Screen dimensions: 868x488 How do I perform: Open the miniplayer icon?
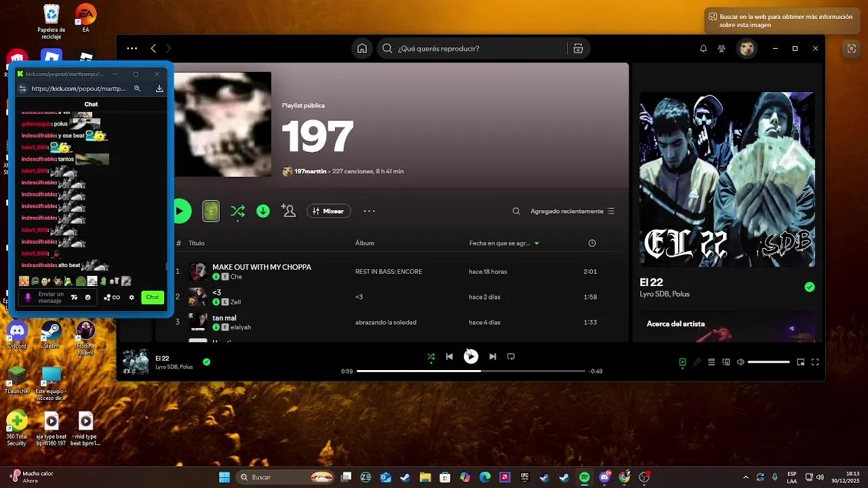click(800, 363)
